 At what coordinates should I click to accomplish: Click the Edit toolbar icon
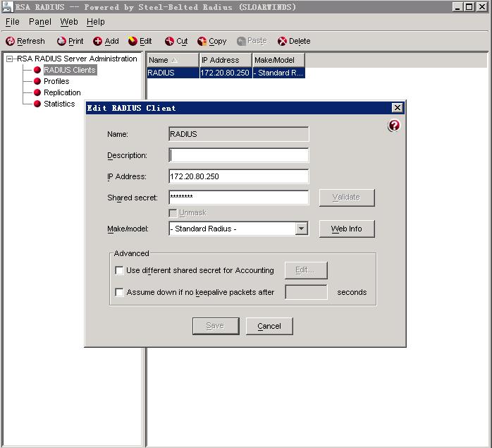133,41
